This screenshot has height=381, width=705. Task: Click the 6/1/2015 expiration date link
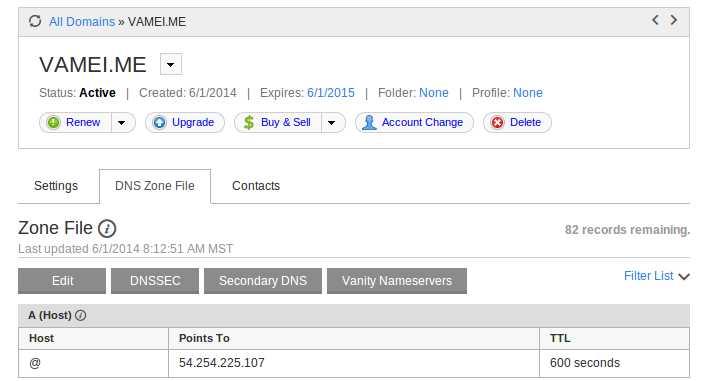coord(330,93)
